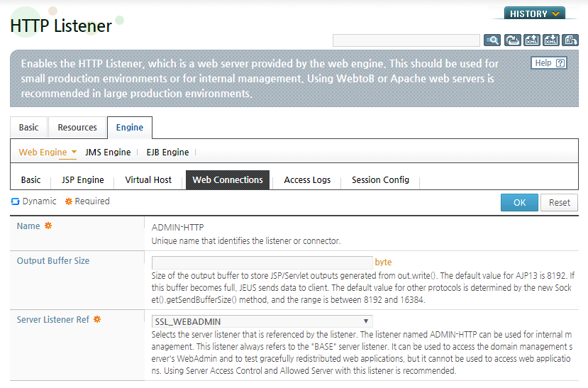Open help via question mark icon
This screenshot has height=388, width=588.
[560, 63]
